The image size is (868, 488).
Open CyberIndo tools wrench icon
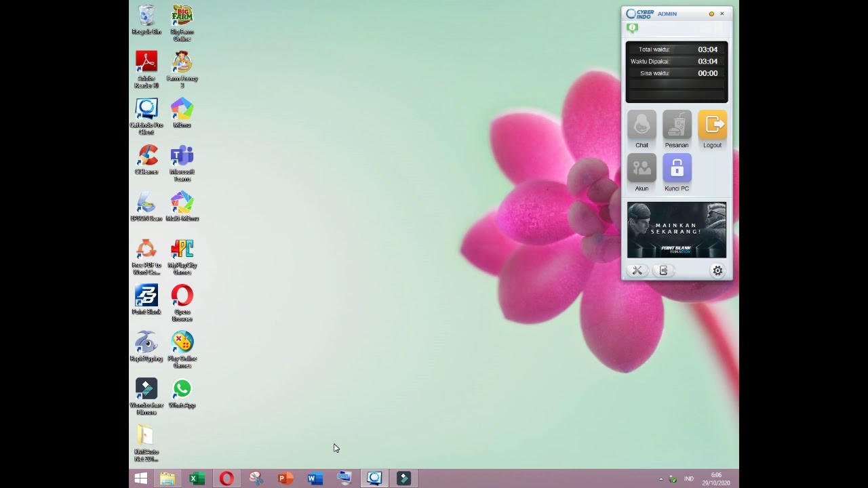point(637,270)
